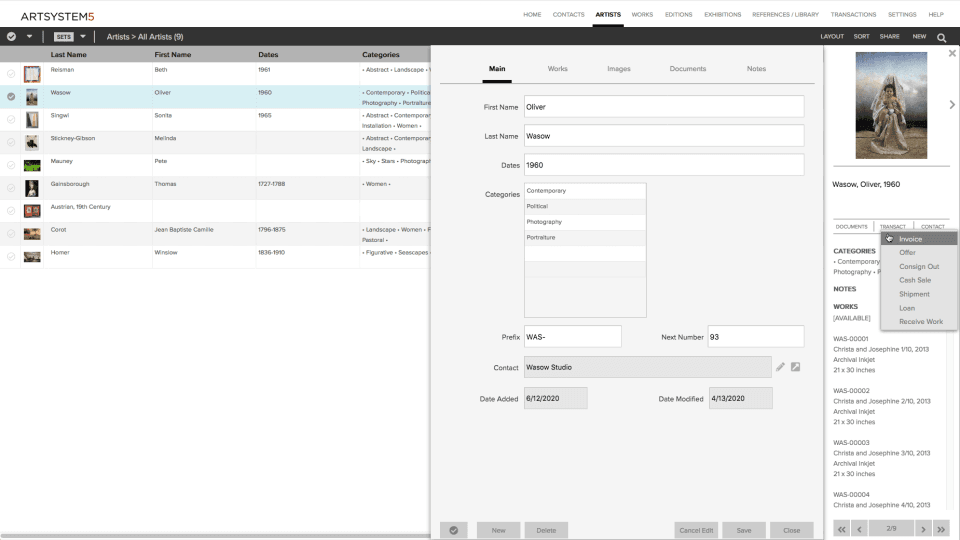960x540 pixels.
Task: Jump to first record with double-left arrows
Action: 842,529
